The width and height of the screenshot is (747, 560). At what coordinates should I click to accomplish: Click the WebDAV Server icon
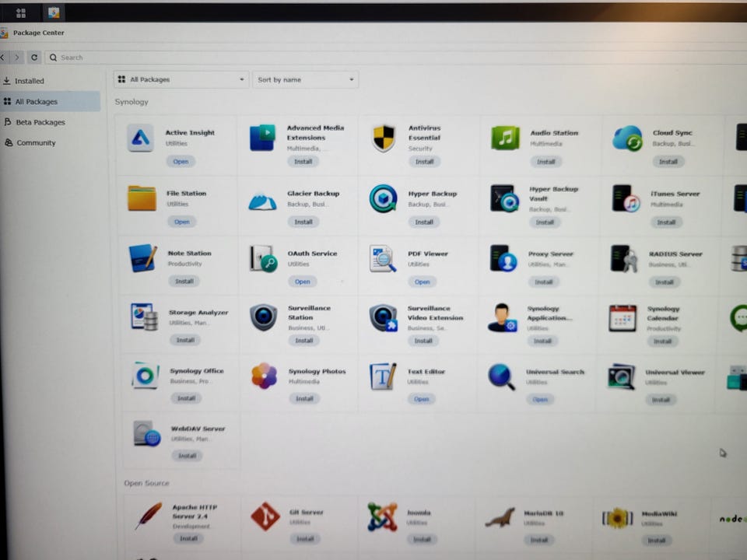(x=147, y=433)
